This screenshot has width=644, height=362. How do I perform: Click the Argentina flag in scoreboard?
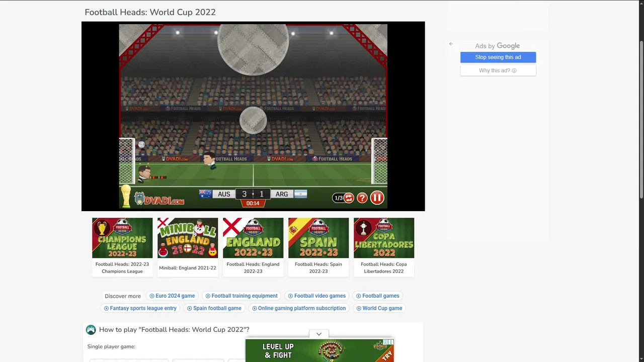point(301,194)
